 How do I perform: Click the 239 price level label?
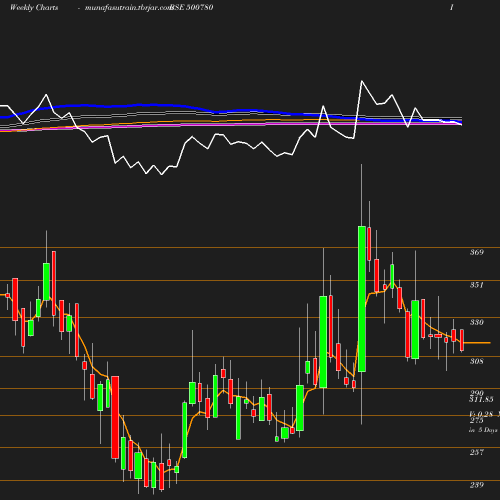(x=477, y=485)
